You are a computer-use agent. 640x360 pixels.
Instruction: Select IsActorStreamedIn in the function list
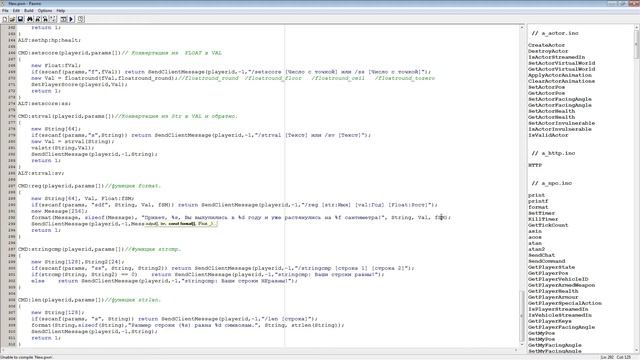point(556,57)
